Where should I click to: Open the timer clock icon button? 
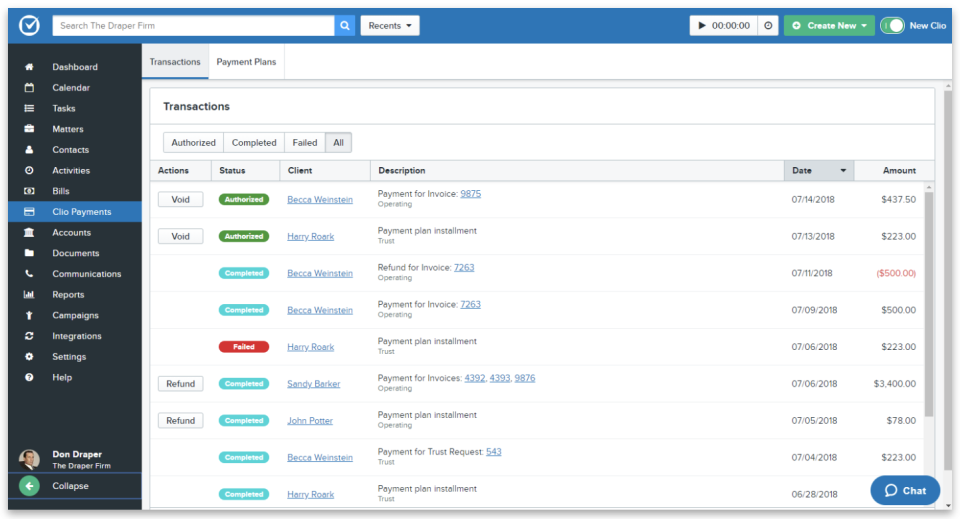coord(768,26)
